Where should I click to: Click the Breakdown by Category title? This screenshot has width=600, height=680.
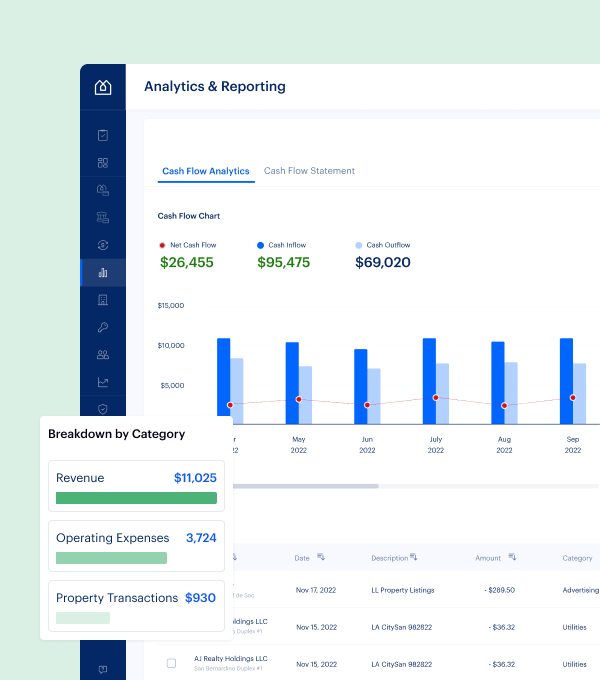117,434
